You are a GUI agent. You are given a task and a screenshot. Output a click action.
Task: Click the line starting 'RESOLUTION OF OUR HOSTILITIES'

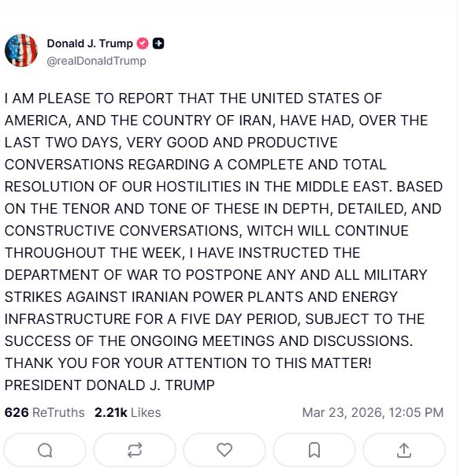[x=224, y=187]
